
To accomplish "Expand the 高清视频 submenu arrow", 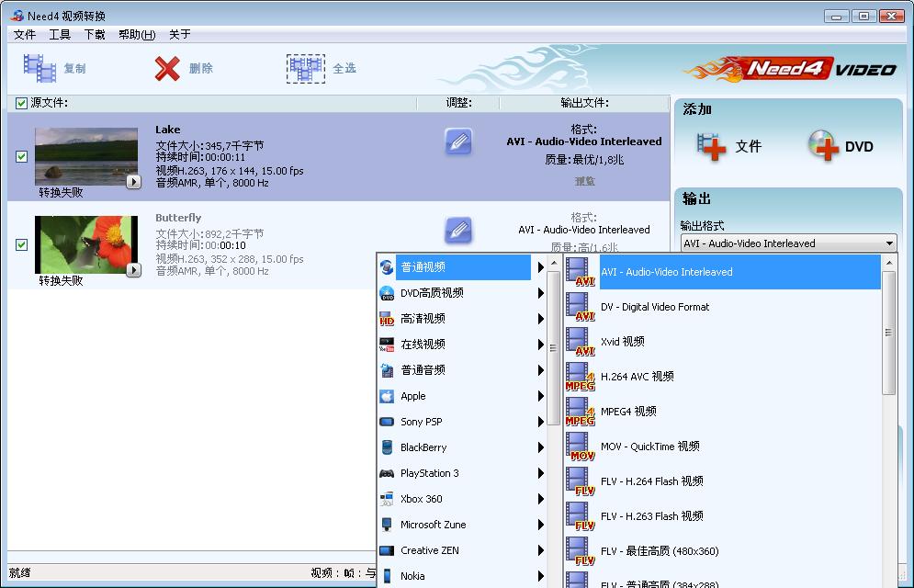I will click(x=541, y=319).
